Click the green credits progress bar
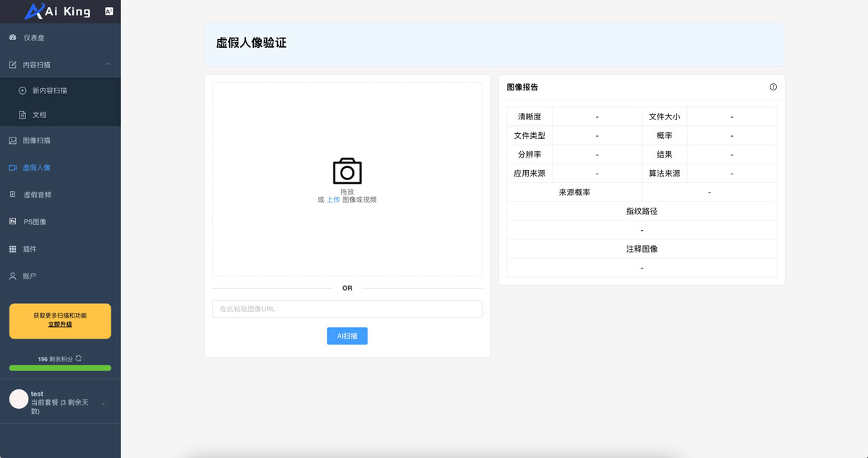 [x=60, y=368]
